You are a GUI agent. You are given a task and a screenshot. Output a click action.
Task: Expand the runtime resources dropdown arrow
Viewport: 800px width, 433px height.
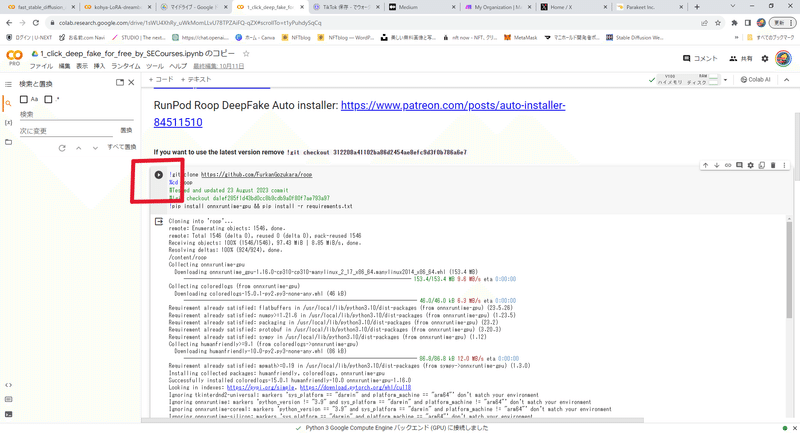[x=725, y=80]
